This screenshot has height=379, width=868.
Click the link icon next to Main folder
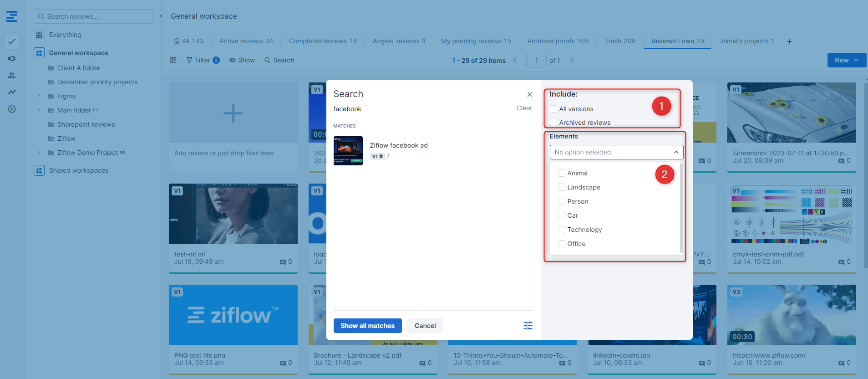click(x=96, y=110)
